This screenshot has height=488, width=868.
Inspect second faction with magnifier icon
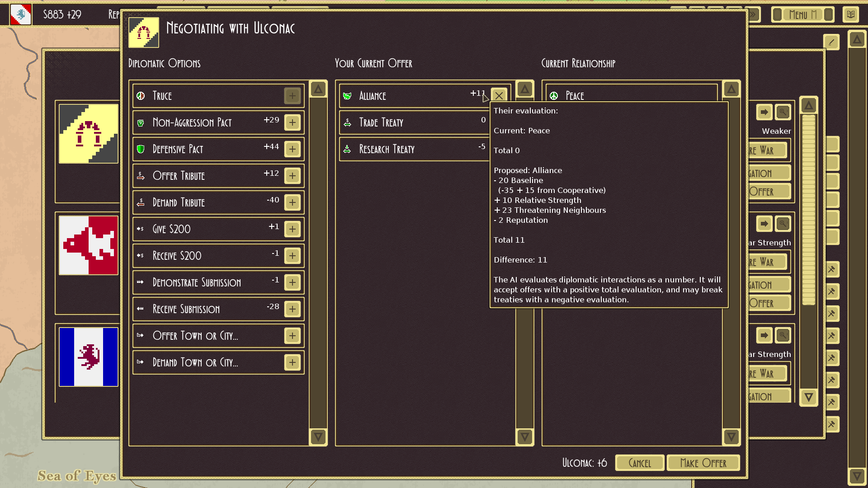[x=783, y=224]
